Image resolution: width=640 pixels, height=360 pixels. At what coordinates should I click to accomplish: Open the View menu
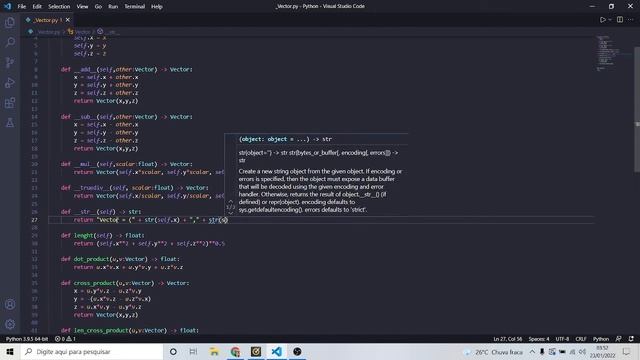(x=82, y=7)
